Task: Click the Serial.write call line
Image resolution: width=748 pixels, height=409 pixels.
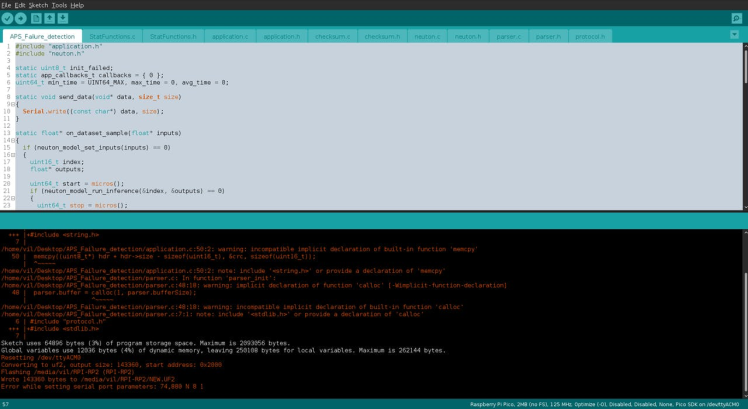Action: [x=93, y=111]
